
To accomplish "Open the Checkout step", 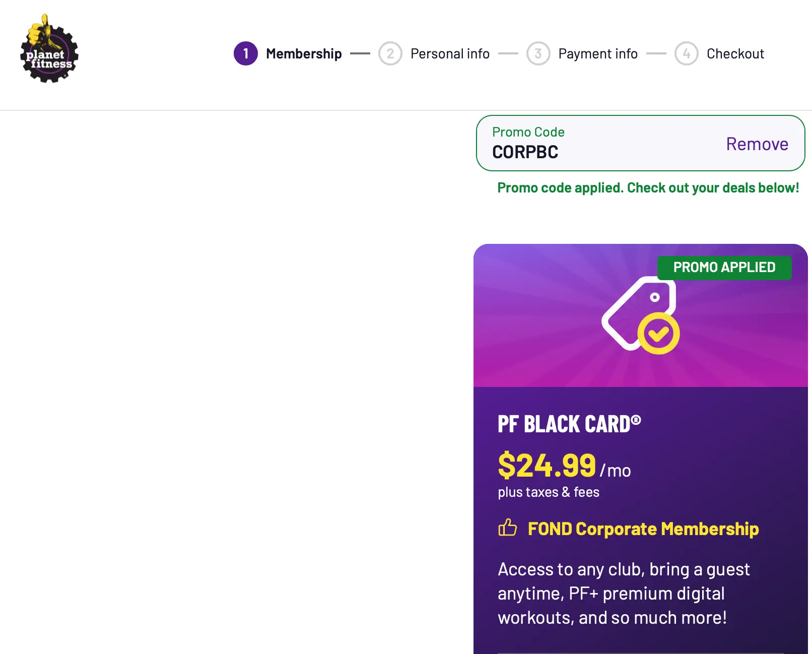I will pyautogui.click(x=735, y=53).
